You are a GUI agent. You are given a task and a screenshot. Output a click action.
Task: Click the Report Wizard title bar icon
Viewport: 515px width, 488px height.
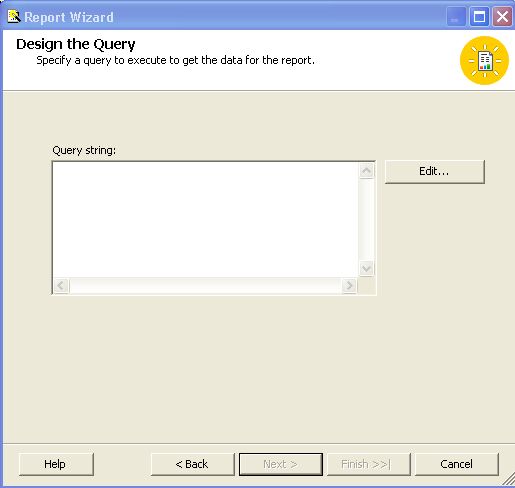(x=14, y=17)
